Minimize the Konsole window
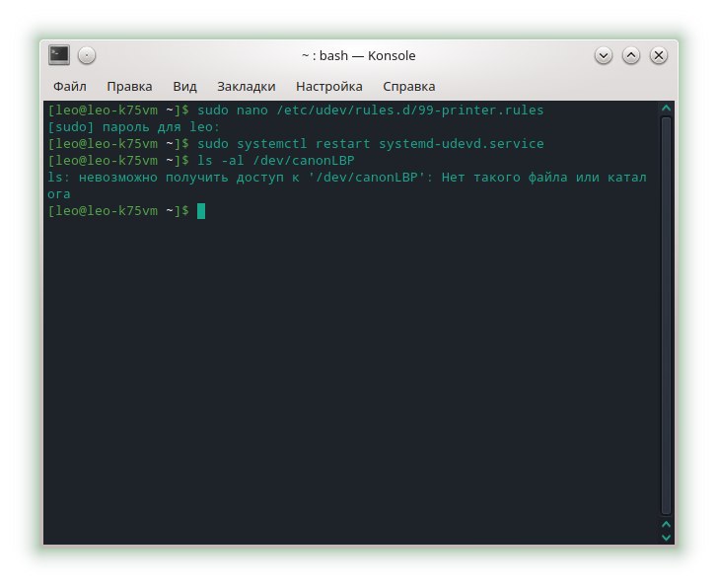 click(603, 56)
